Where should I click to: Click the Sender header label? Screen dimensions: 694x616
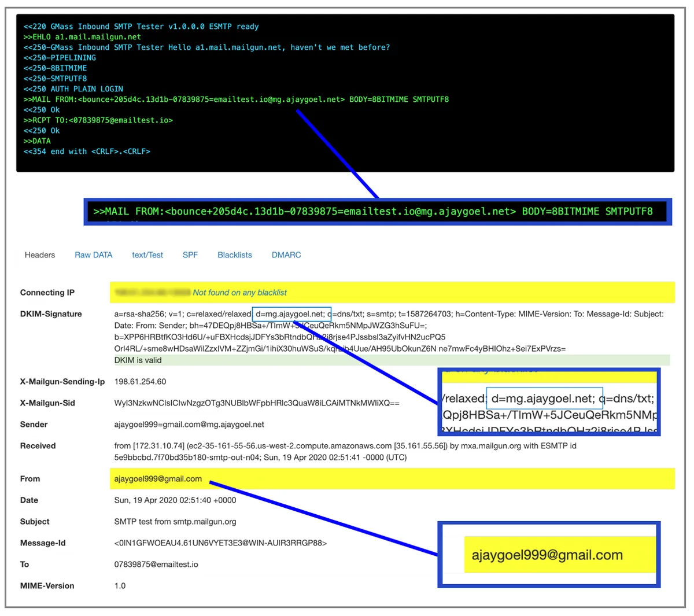(34, 425)
